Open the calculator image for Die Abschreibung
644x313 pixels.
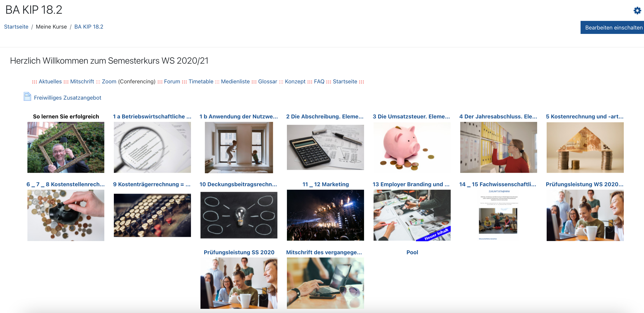coord(325,147)
